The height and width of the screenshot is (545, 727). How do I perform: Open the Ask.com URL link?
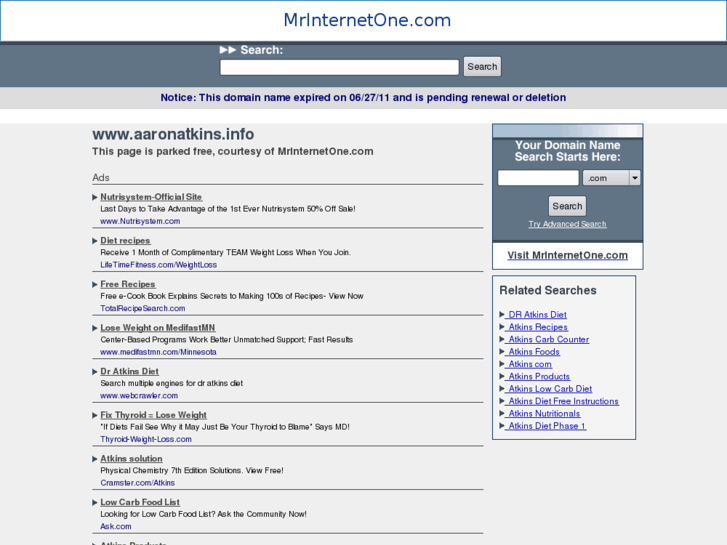click(x=116, y=526)
